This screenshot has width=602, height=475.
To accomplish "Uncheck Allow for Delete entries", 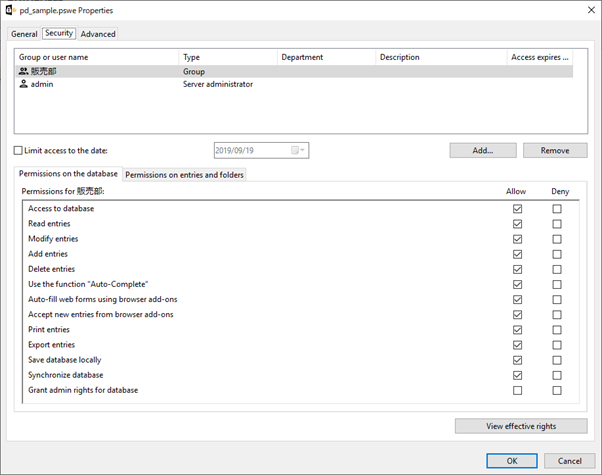I will [517, 270].
